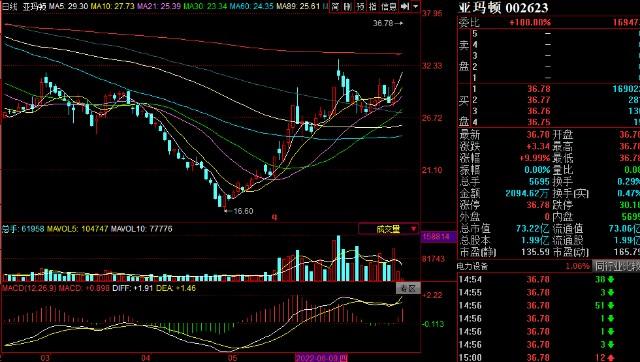The width and height of the screenshot is (640, 362).
Task: Click the 指 indicator toolbar button
Action: [373, 6]
